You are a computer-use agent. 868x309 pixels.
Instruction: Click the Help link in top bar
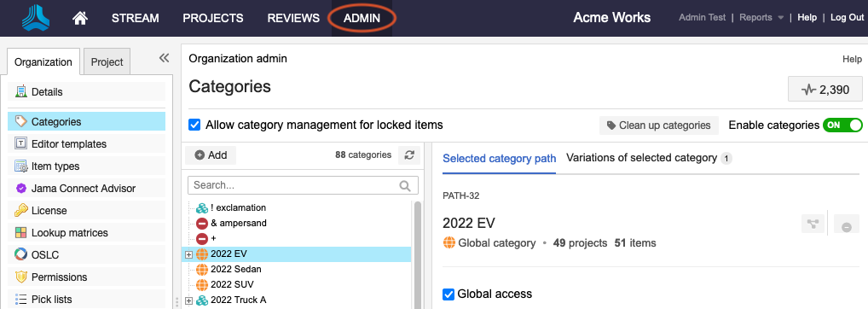tap(807, 18)
